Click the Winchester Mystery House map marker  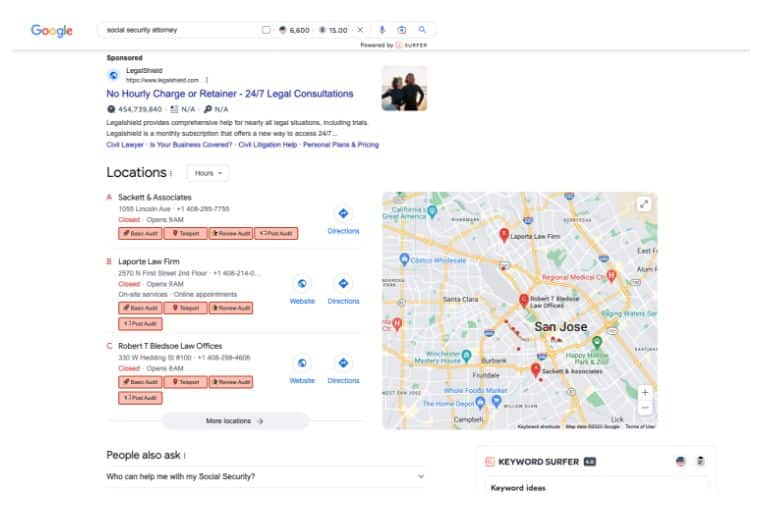tap(466, 356)
